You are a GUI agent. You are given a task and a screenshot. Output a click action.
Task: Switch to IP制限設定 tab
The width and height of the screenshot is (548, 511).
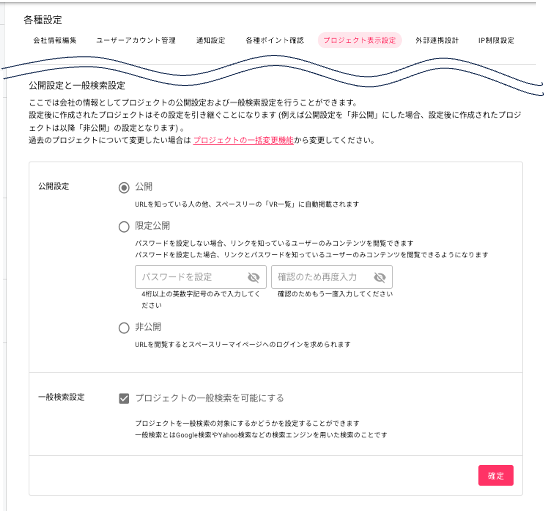(496, 41)
